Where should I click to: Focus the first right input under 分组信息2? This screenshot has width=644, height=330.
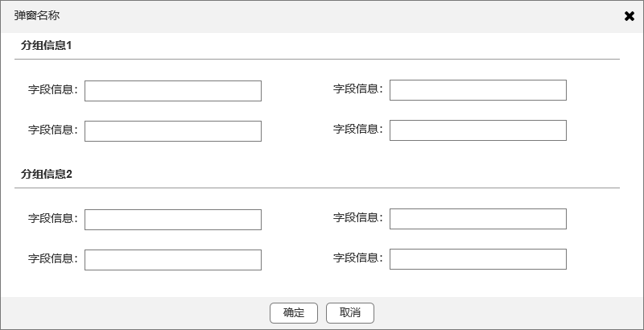(x=478, y=219)
